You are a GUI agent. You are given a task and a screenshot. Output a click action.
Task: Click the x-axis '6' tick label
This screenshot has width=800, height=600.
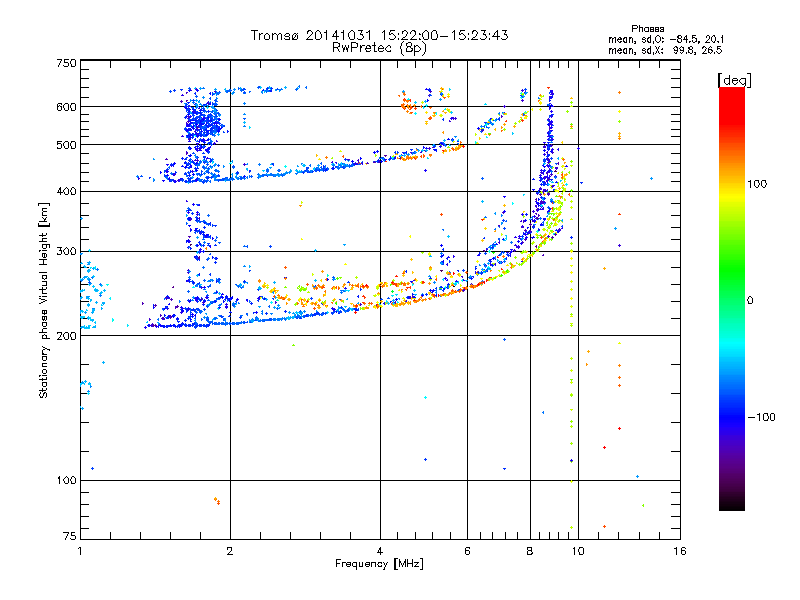coord(467,551)
